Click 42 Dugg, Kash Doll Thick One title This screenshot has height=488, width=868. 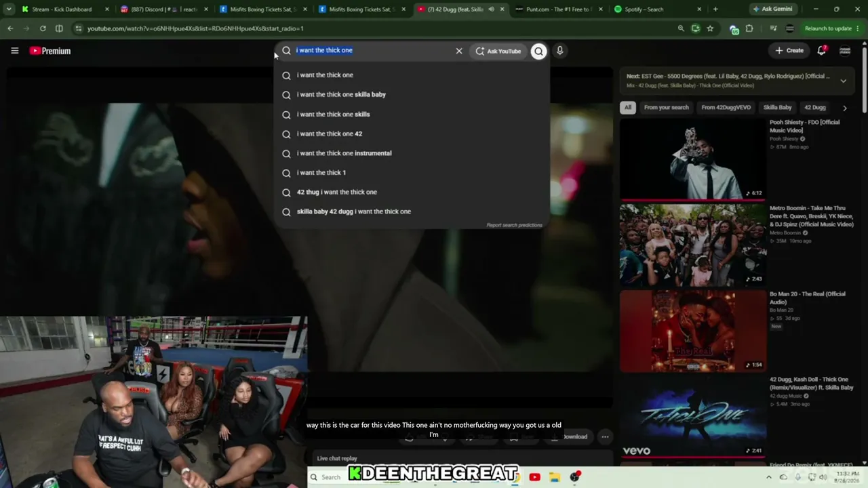pos(811,383)
